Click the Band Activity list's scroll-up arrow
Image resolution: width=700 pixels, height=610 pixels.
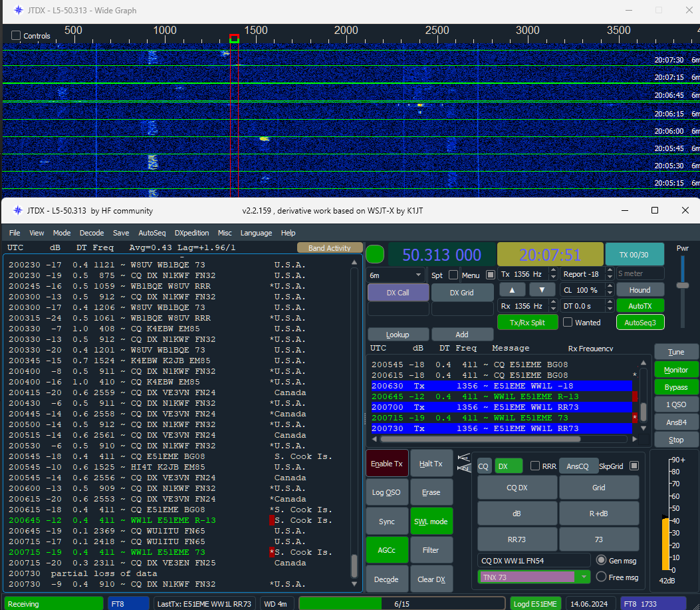[354, 262]
